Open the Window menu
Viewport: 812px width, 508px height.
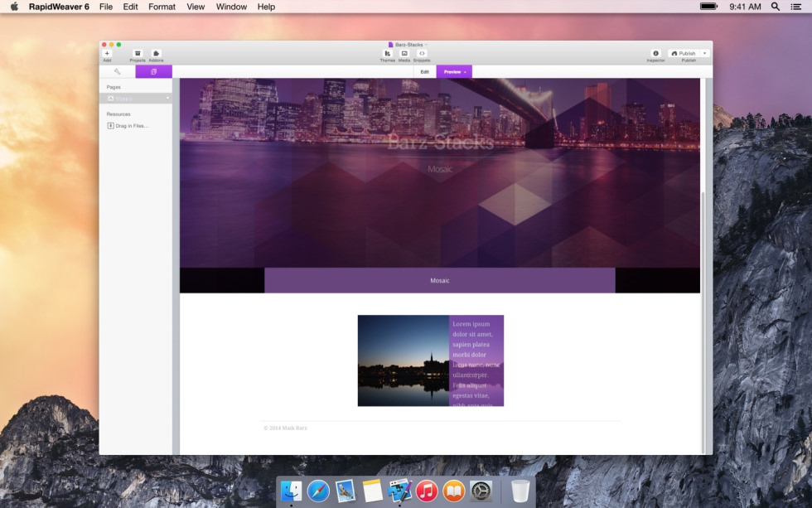tap(231, 7)
